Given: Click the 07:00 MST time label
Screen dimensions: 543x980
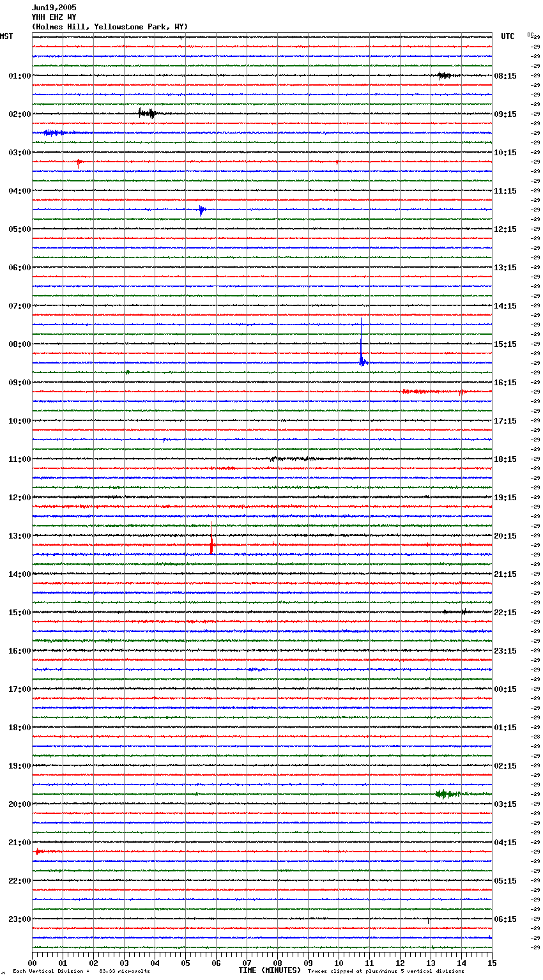Looking at the screenshot, I should 20,306.
